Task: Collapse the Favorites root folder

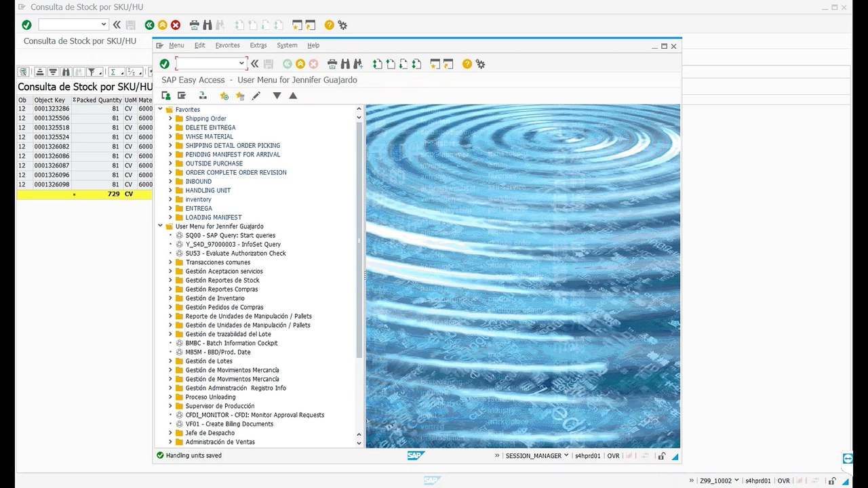Action: pyautogui.click(x=161, y=109)
